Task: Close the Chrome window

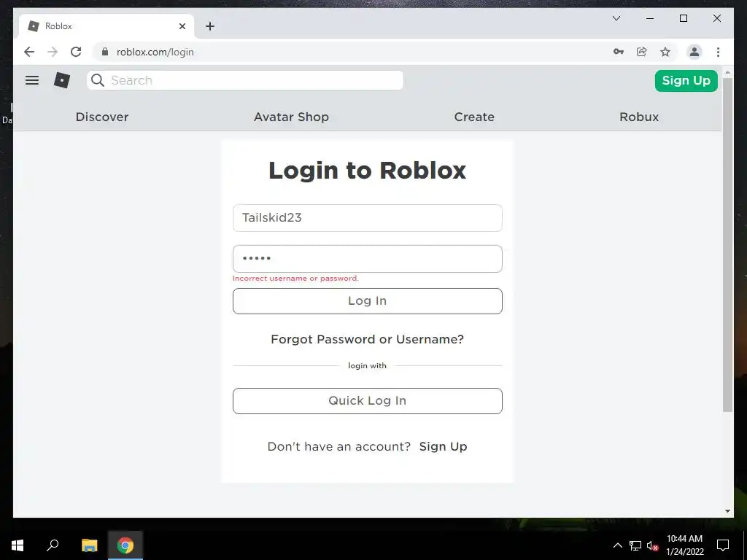Action: click(x=716, y=18)
